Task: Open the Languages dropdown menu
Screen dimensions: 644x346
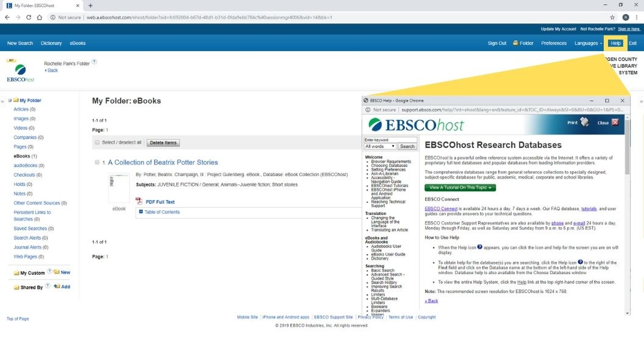Action: click(589, 43)
